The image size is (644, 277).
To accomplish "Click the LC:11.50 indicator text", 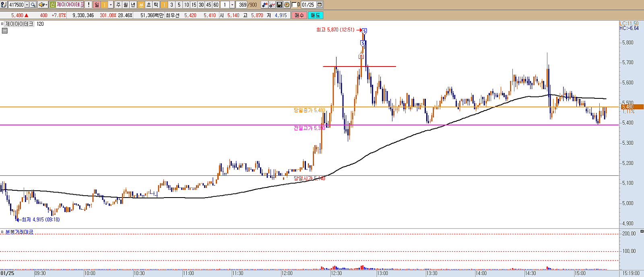I will pos(629,24).
